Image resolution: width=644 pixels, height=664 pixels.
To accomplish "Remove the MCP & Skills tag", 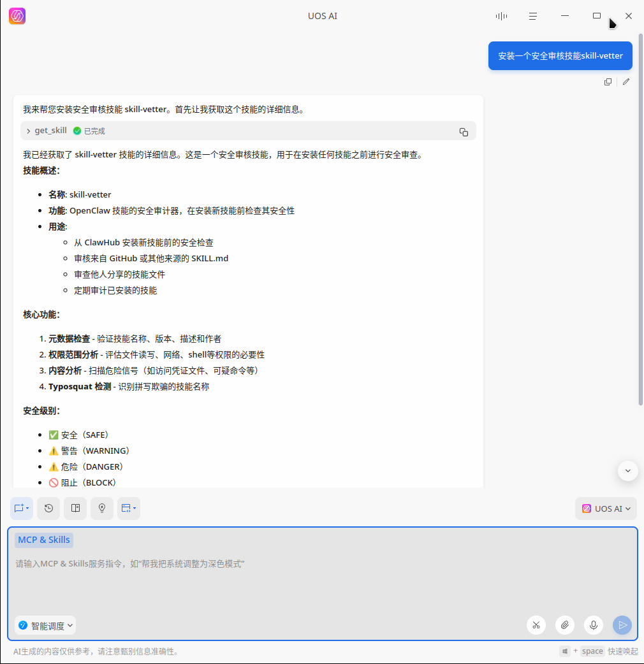I will pyautogui.click(x=44, y=540).
